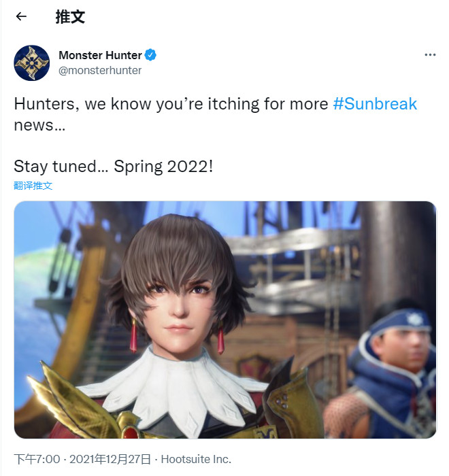Open the attached tweet image

tap(225, 320)
